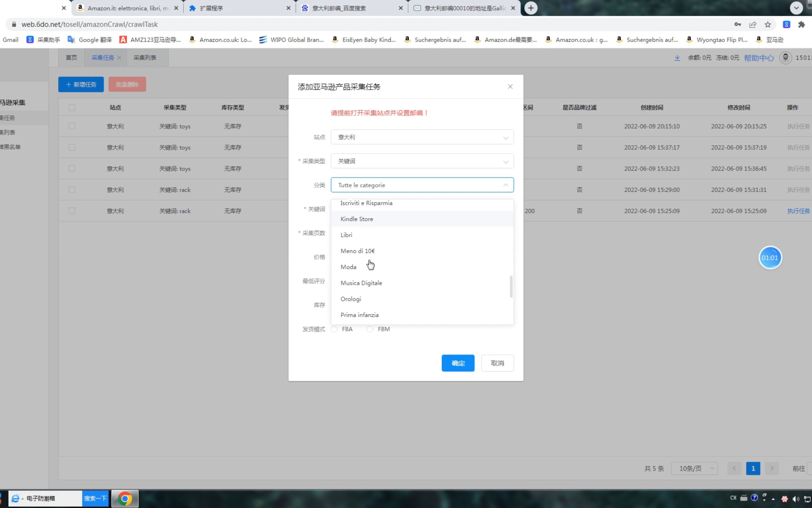
Task: Check the row created 2022-06-09 15:29:00
Action: [72, 190]
